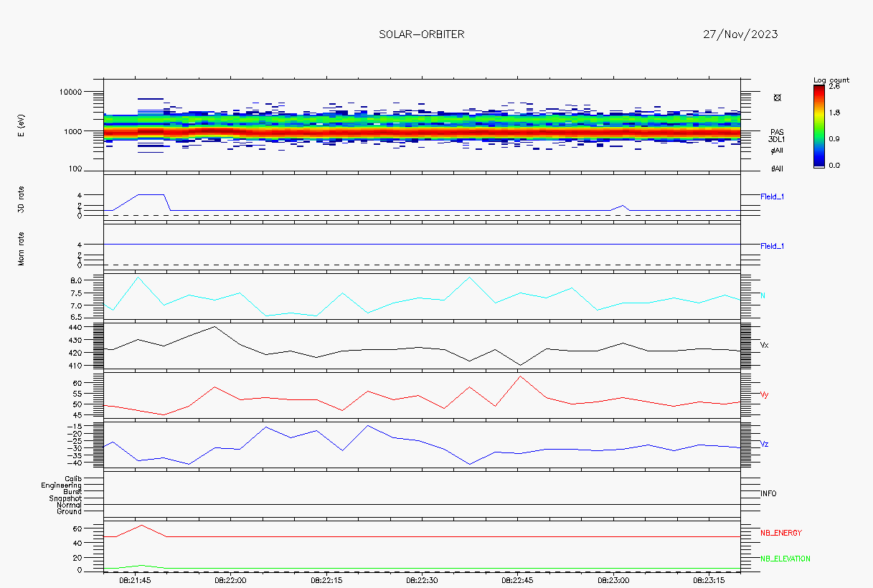Click the red Vy velocity label

765,394
